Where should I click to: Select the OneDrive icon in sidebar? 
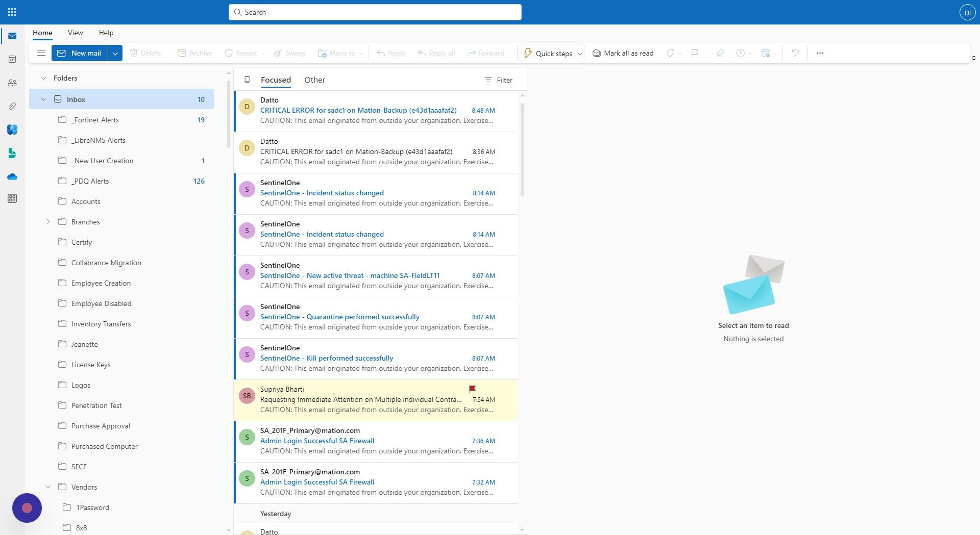[12, 176]
